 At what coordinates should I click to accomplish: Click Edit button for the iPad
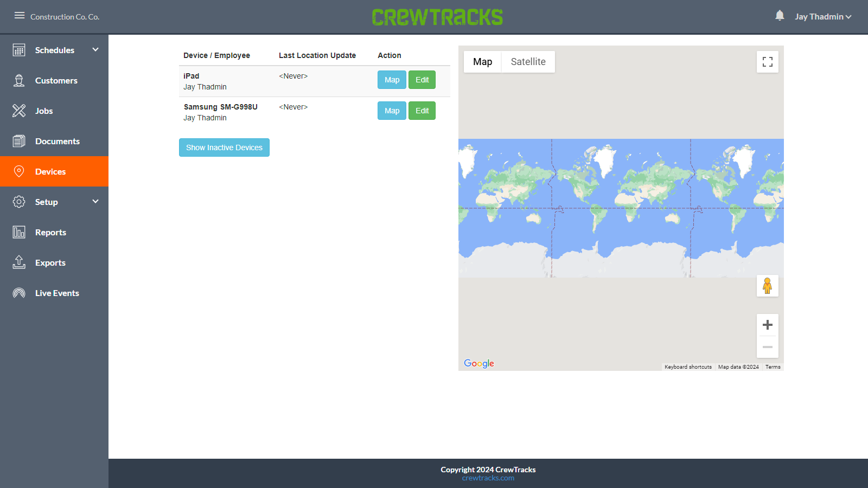point(422,80)
